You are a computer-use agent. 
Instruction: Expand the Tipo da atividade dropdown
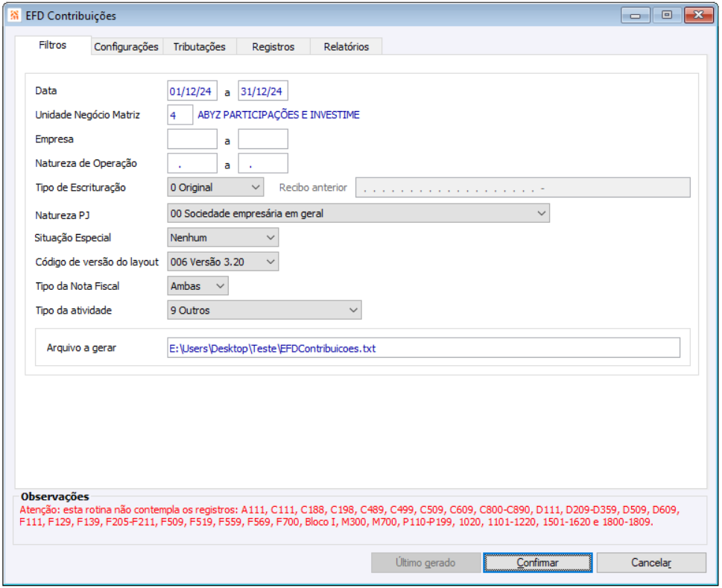pyautogui.click(x=265, y=310)
